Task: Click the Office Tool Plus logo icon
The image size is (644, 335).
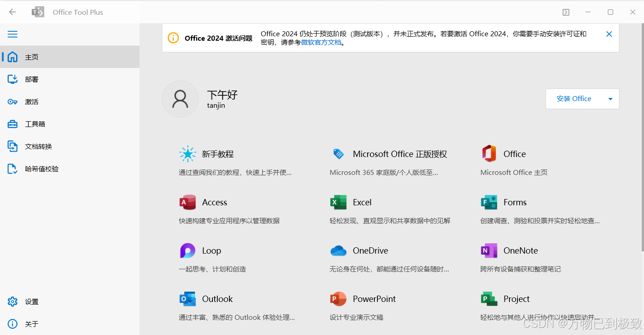Action: (x=38, y=12)
